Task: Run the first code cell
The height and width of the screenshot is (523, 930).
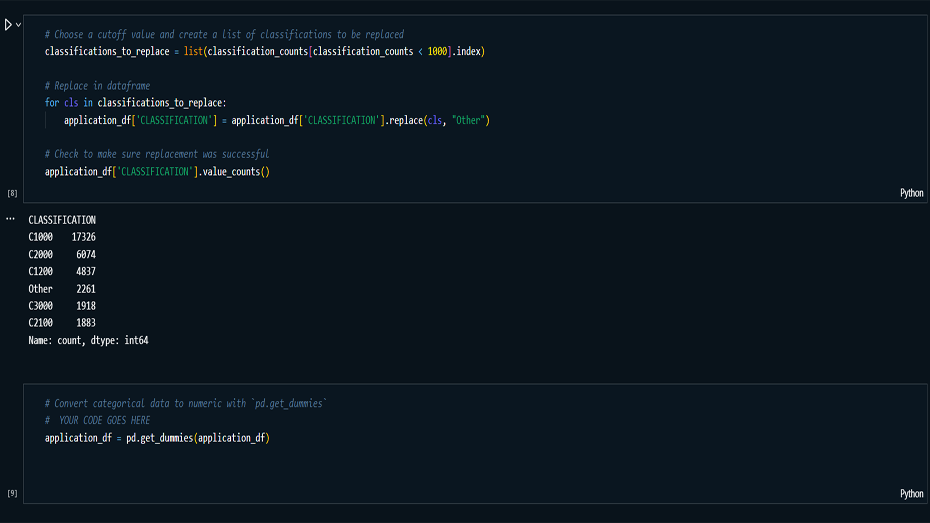Action: click(x=8, y=24)
